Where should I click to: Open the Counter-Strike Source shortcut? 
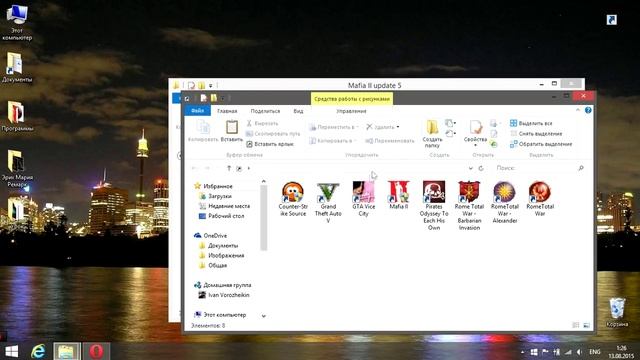click(x=293, y=199)
